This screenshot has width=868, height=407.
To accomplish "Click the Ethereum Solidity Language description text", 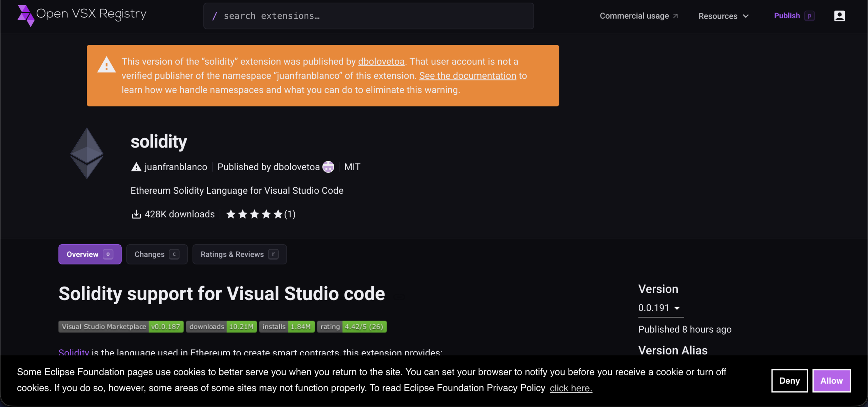I will pos(237,190).
